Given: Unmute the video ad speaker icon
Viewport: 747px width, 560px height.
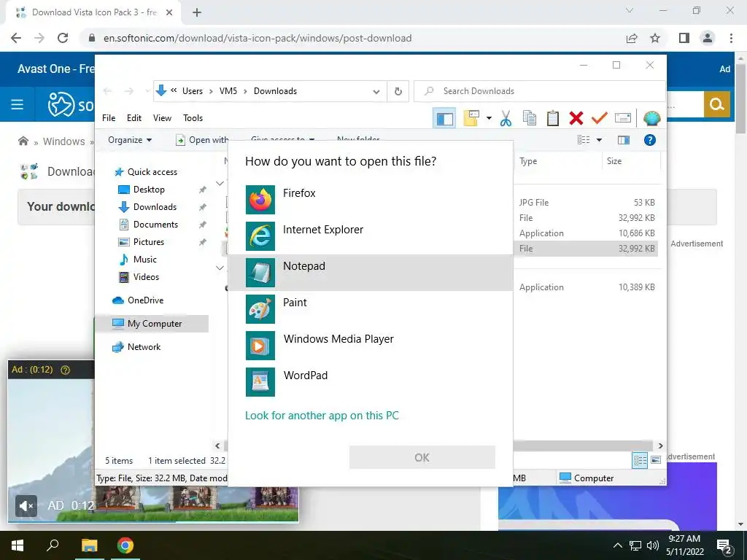Looking at the screenshot, I should coord(26,506).
